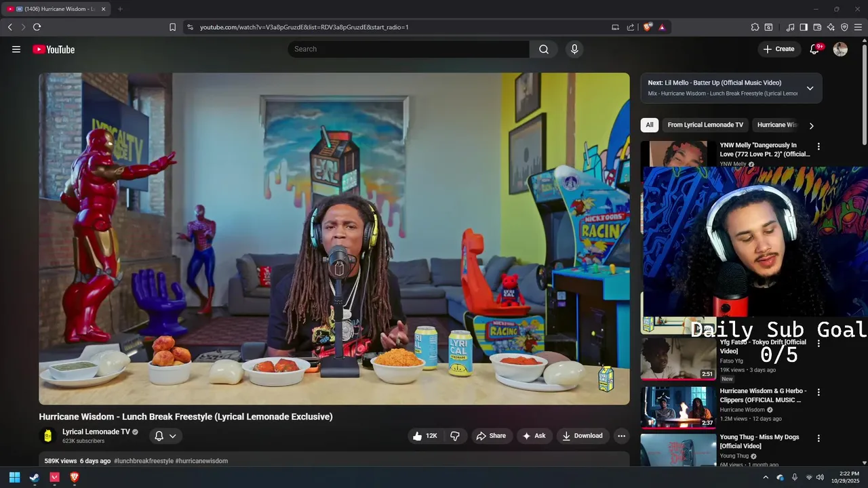The image size is (868, 488).
Task: Click the Share button
Action: 491,436
